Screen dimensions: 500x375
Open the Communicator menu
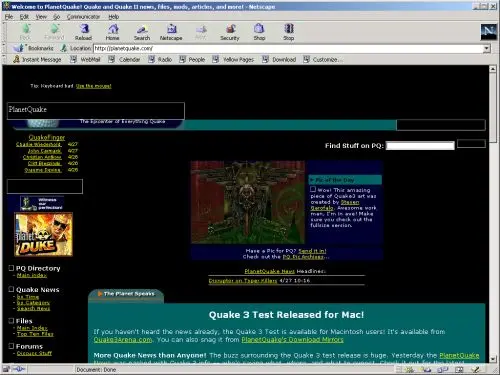tap(83, 17)
